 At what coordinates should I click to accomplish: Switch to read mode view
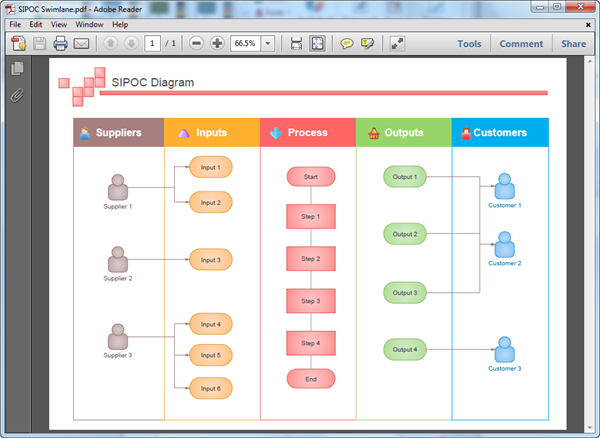tap(397, 44)
